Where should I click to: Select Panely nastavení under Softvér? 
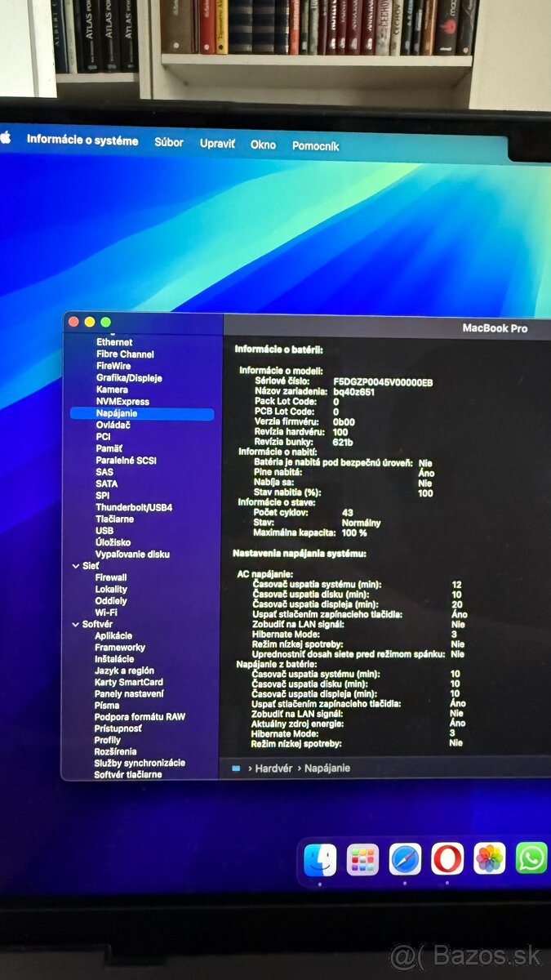[129, 693]
